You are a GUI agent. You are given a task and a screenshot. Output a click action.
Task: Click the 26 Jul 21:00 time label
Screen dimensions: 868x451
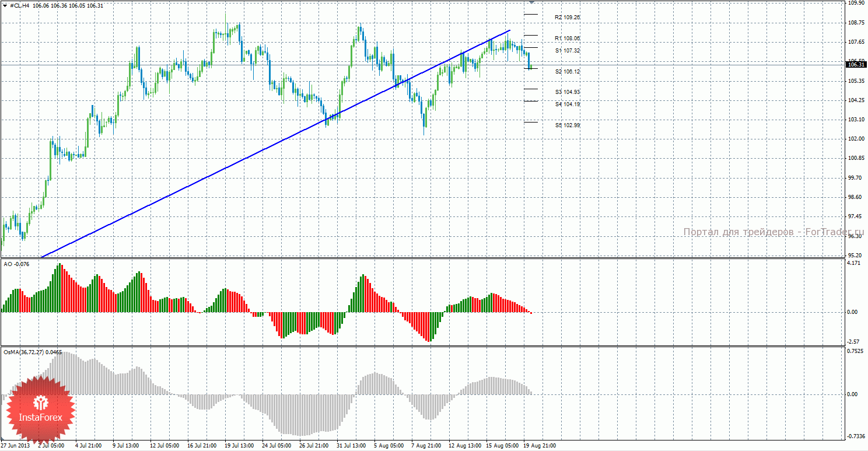314,446
